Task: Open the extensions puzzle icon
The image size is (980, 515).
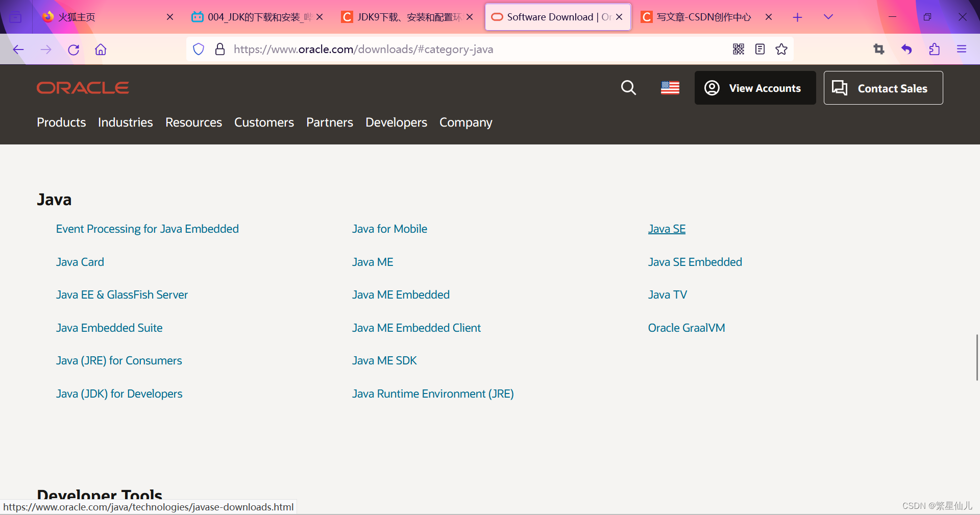Action: (x=935, y=49)
